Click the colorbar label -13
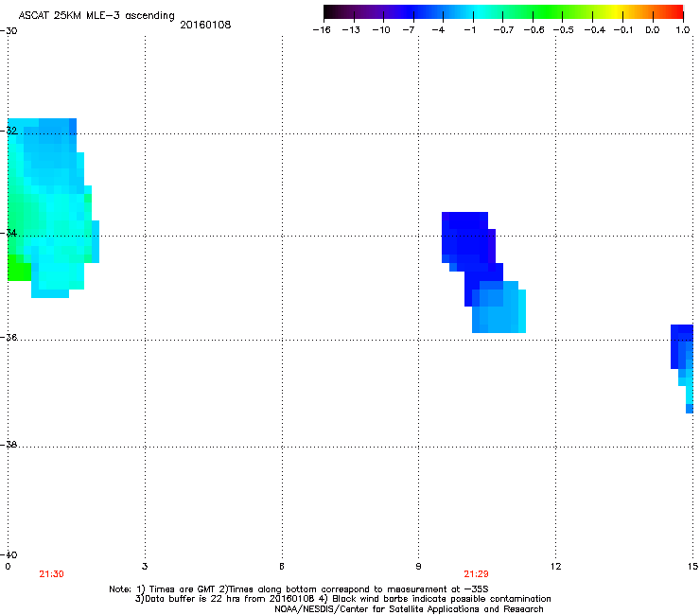 (351, 30)
